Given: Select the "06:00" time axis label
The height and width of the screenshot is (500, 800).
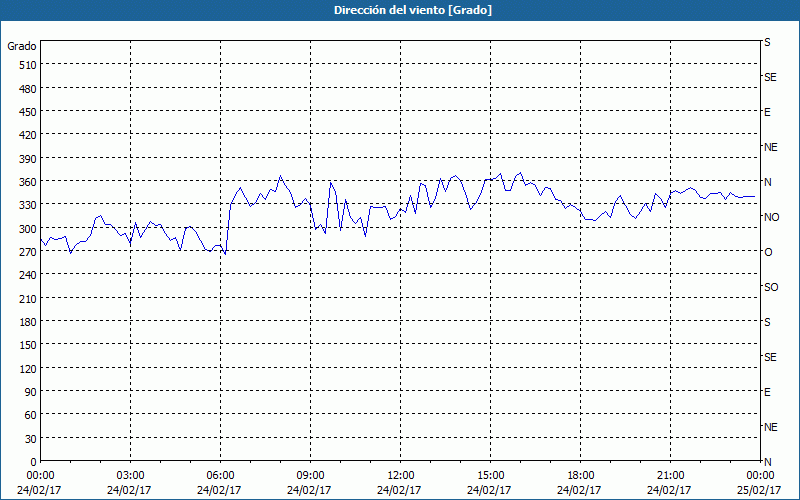Looking at the screenshot, I should [220, 476].
